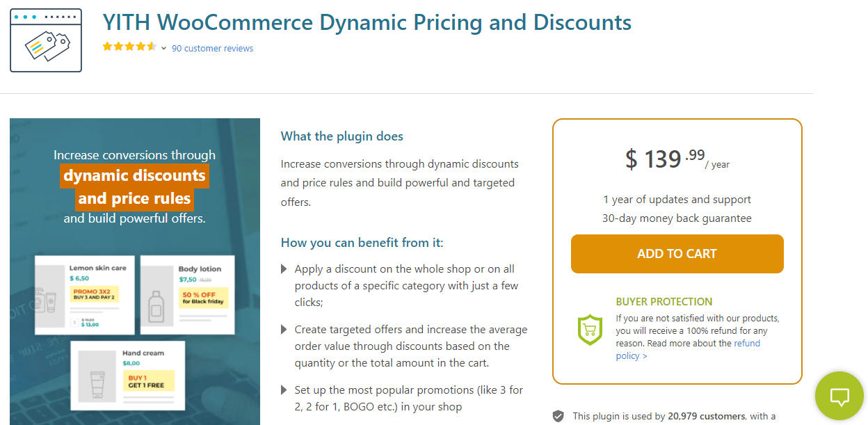Click the five-star rating icons
The height and width of the screenshot is (425, 868).
129,47
